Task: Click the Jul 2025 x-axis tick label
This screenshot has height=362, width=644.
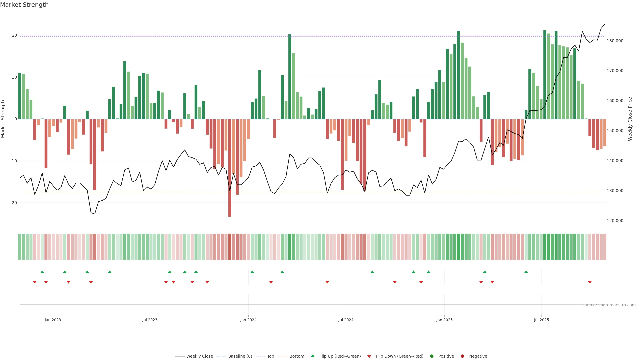Action: tap(541, 320)
